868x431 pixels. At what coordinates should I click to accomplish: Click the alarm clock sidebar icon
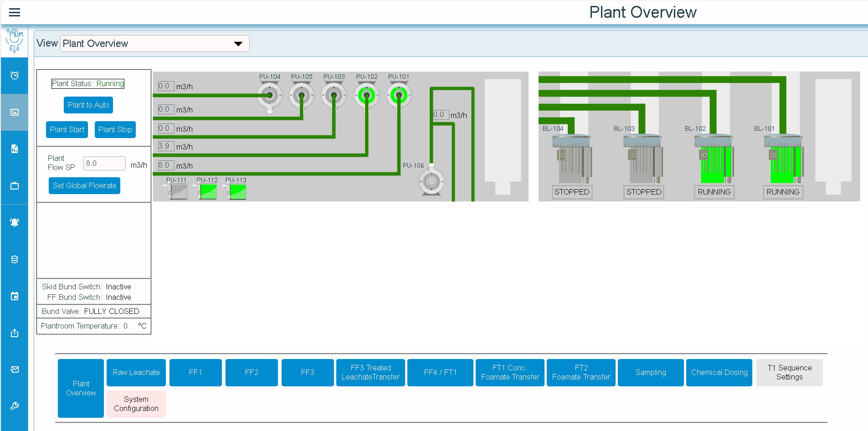(15, 75)
